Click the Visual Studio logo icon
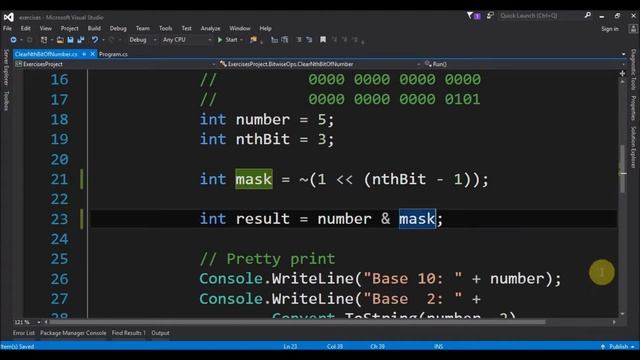The height and width of the screenshot is (360, 640). tap(9, 17)
